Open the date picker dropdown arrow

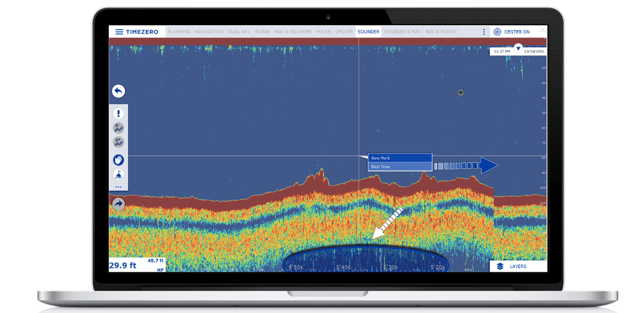pos(518,48)
